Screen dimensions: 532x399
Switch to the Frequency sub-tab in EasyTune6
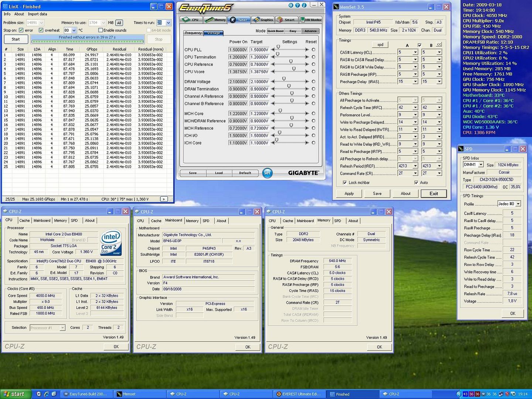pyautogui.click(x=193, y=33)
